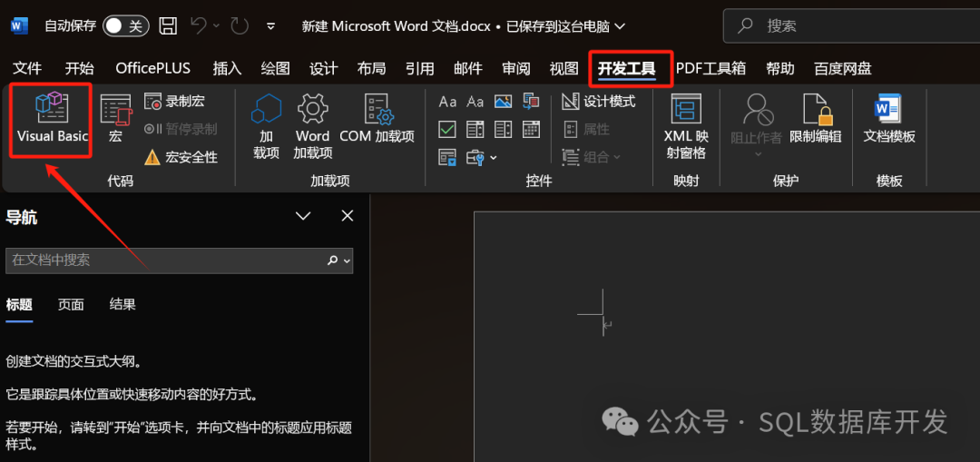Click the 属性 properties button
The height and width of the screenshot is (462, 980).
pos(586,130)
